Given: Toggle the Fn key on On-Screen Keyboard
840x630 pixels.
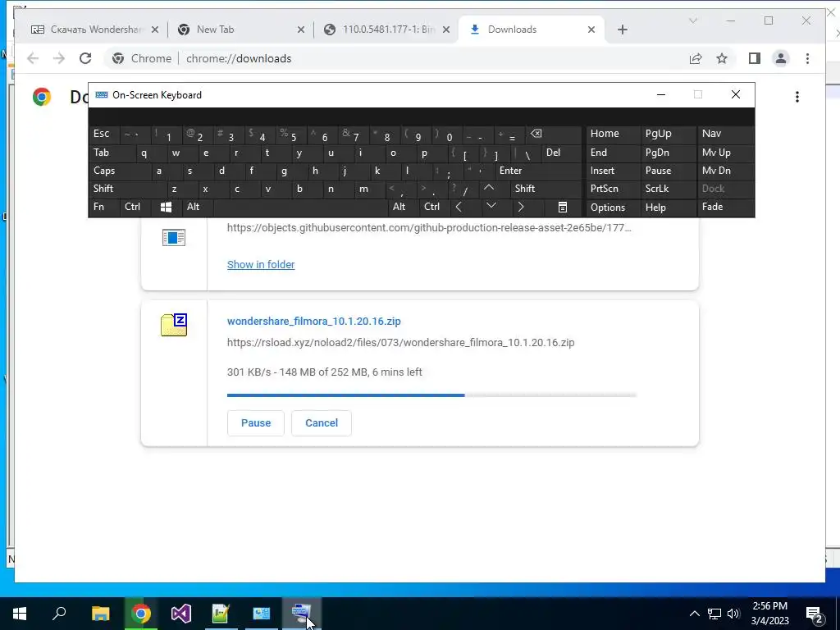Looking at the screenshot, I should click(104, 207).
